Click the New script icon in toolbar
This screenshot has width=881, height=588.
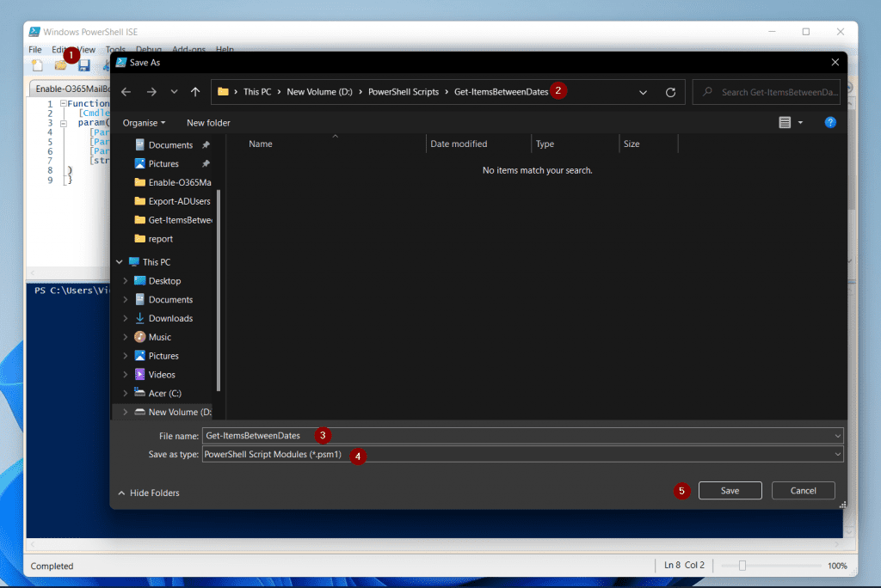point(37,65)
